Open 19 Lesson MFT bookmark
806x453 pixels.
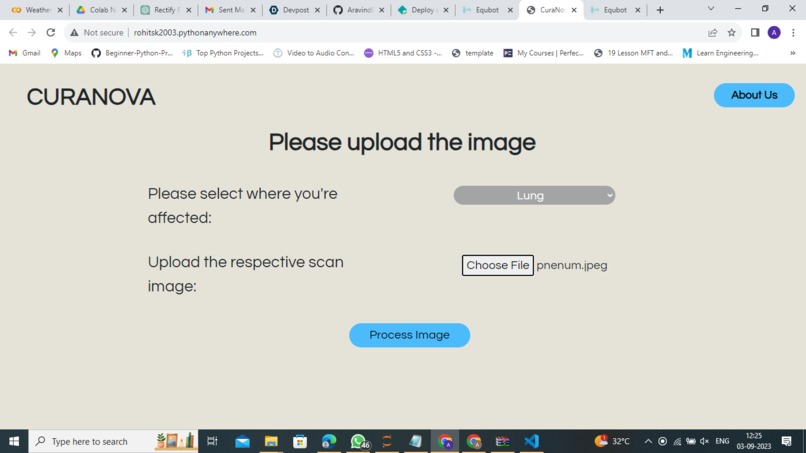pos(633,53)
